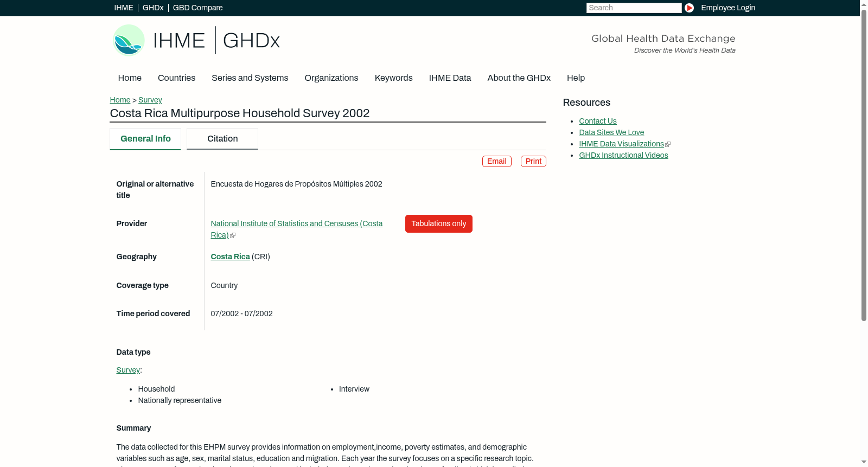Click scrollbar up arrow at top
This screenshot has height=467, width=868.
pyautogui.click(x=864, y=4)
